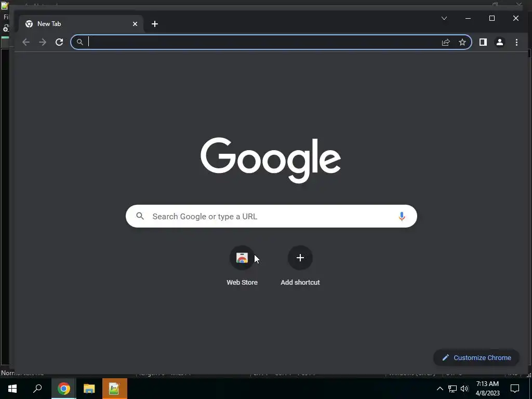The width and height of the screenshot is (532, 399).
Task: Open the profile avatar menu
Action: pos(499,42)
